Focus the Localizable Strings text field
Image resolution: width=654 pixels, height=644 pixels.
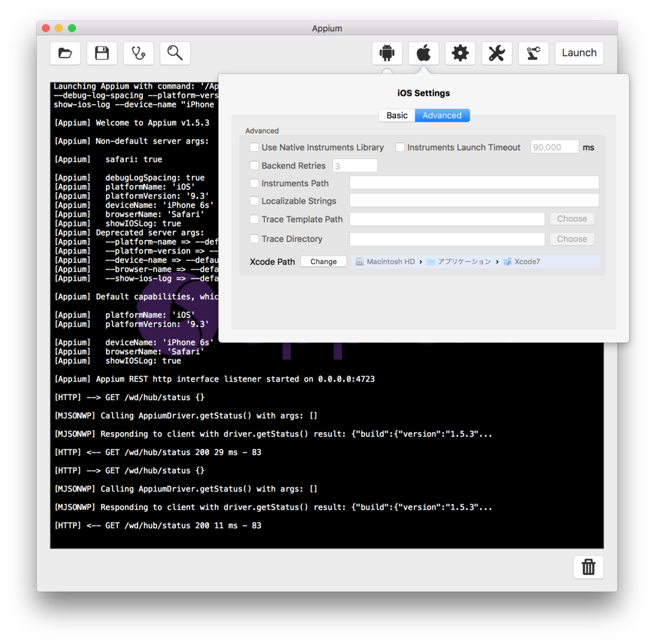(475, 200)
